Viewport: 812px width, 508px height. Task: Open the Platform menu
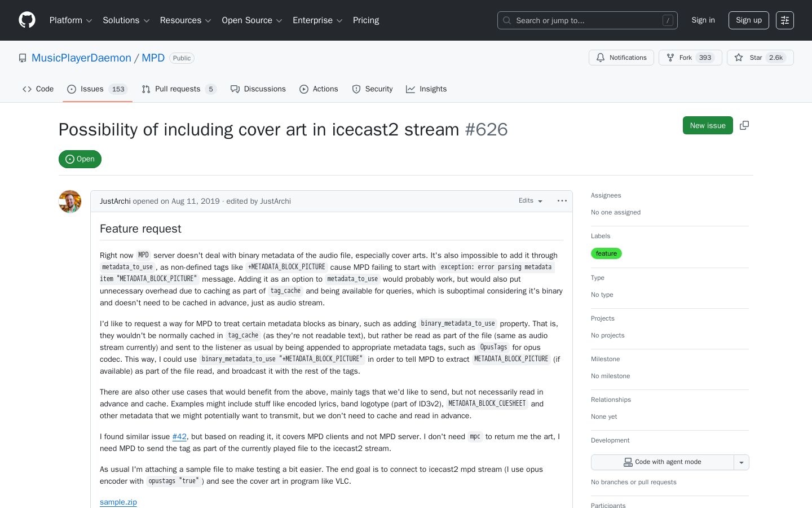(71, 20)
